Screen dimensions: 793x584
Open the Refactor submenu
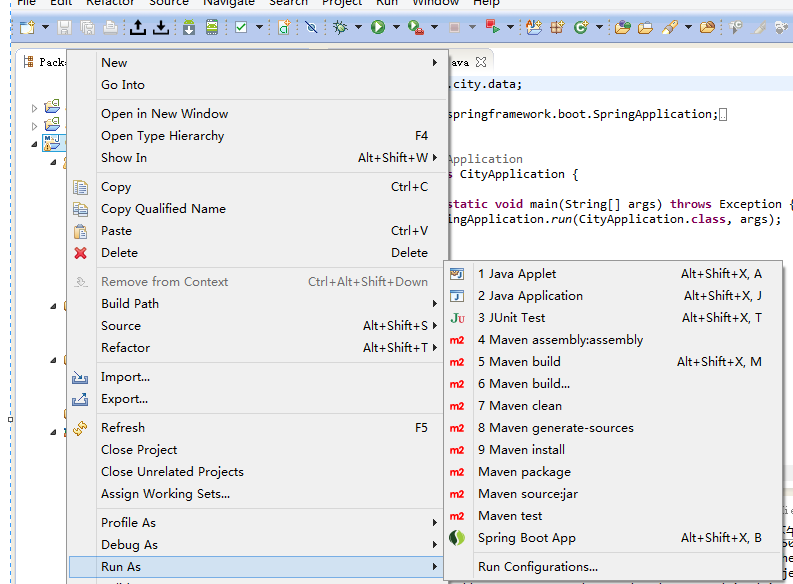coord(258,348)
